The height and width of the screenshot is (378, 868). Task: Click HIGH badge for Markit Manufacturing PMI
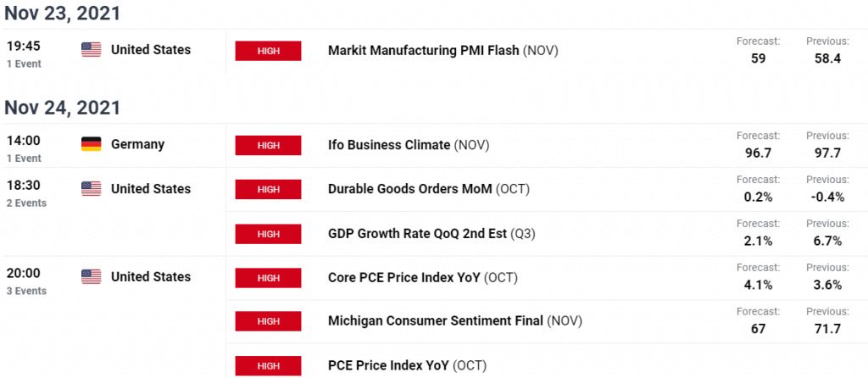(x=268, y=51)
